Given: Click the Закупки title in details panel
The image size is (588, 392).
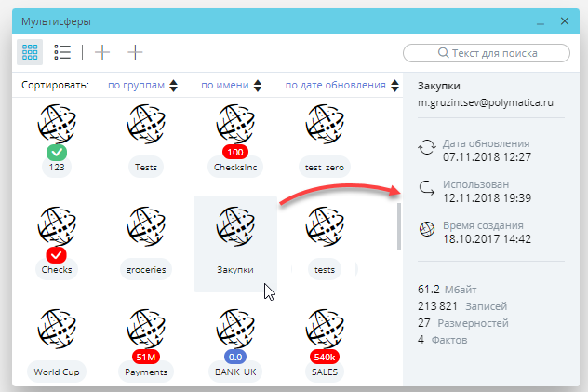Looking at the screenshot, I should pyautogui.click(x=439, y=86).
